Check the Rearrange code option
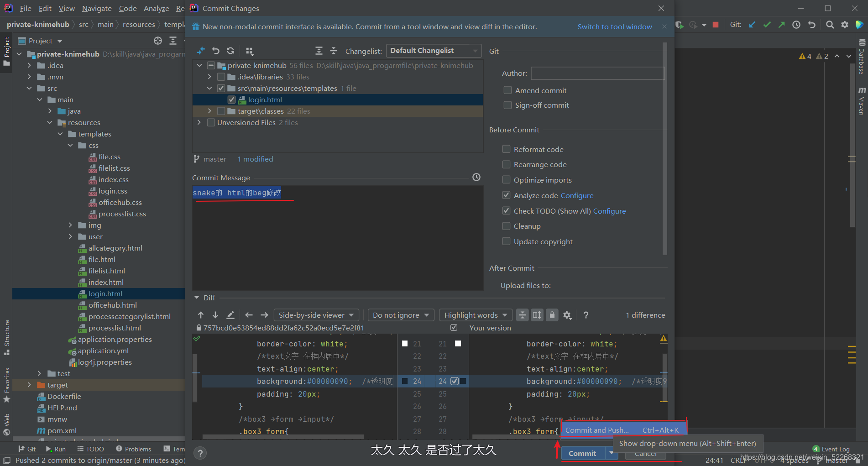 [x=506, y=164]
